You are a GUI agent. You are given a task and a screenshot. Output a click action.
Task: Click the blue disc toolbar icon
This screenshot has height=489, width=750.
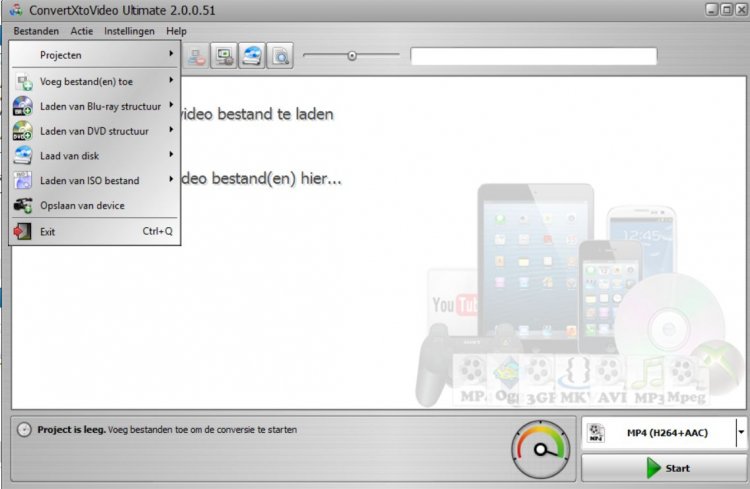click(252, 56)
